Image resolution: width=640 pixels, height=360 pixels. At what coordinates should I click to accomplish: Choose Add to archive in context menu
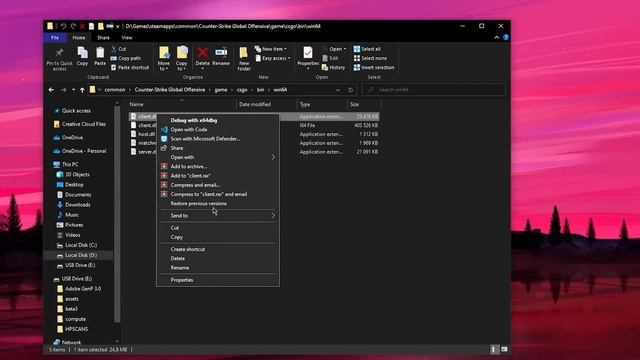[218, 167]
